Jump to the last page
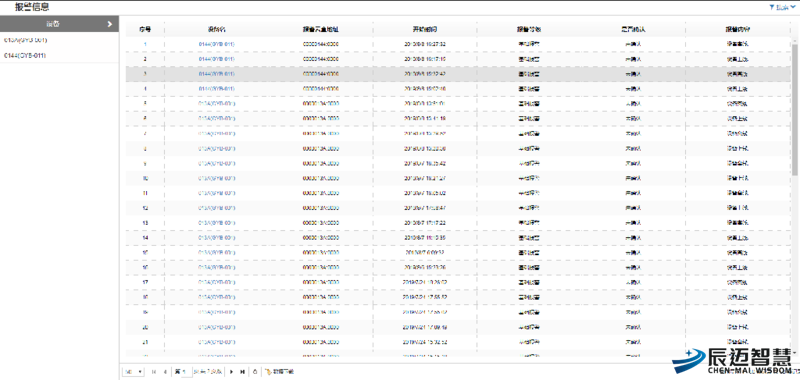 pyautogui.click(x=242, y=372)
